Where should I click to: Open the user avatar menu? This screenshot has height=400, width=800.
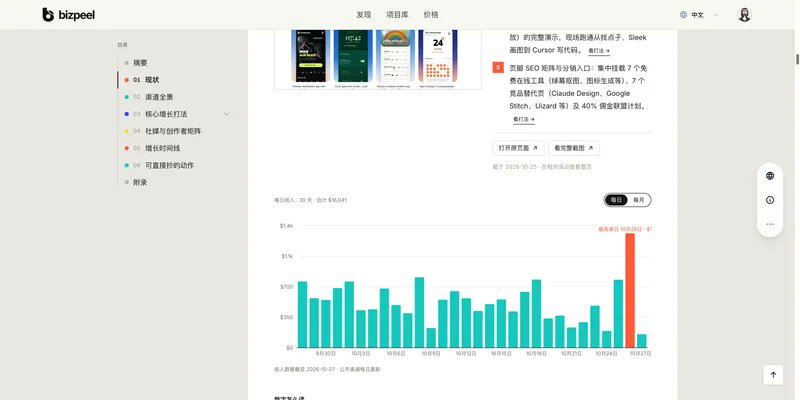point(744,15)
